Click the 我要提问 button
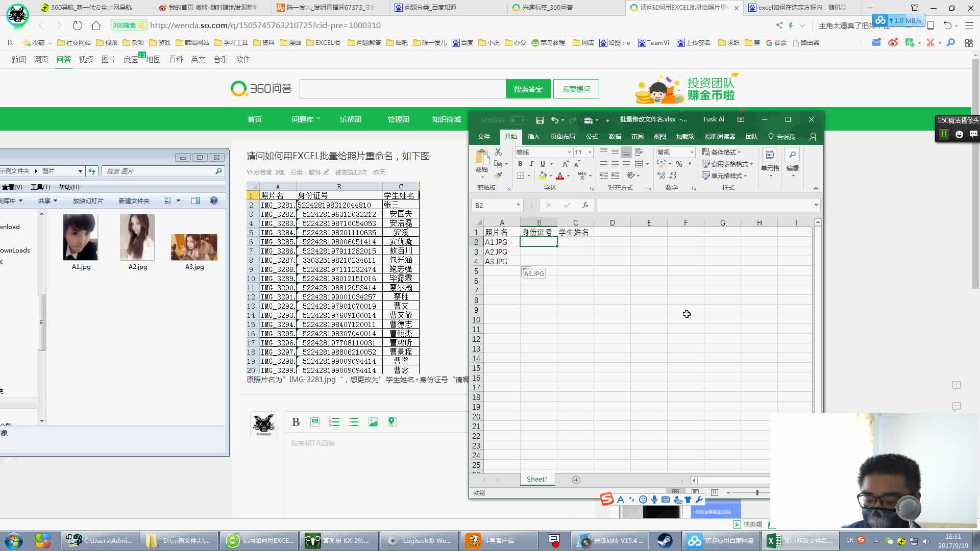The image size is (980, 551). [x=576, y=89]
